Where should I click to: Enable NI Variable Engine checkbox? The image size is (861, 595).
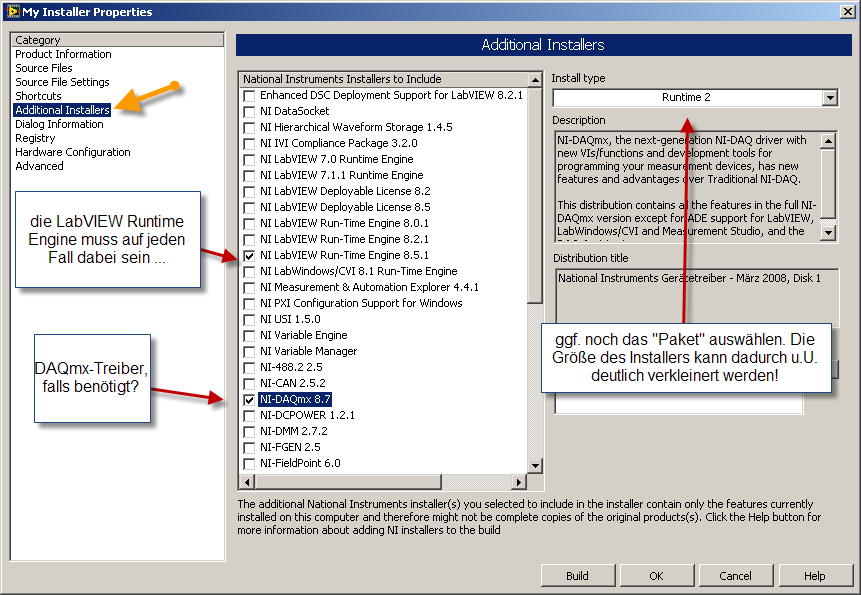(249, 336)
